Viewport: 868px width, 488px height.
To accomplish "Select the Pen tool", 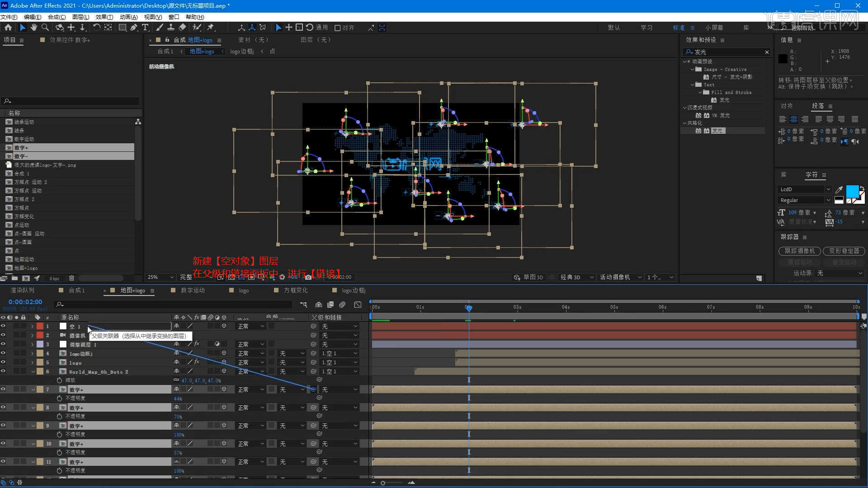I will (x=134, y=28).
